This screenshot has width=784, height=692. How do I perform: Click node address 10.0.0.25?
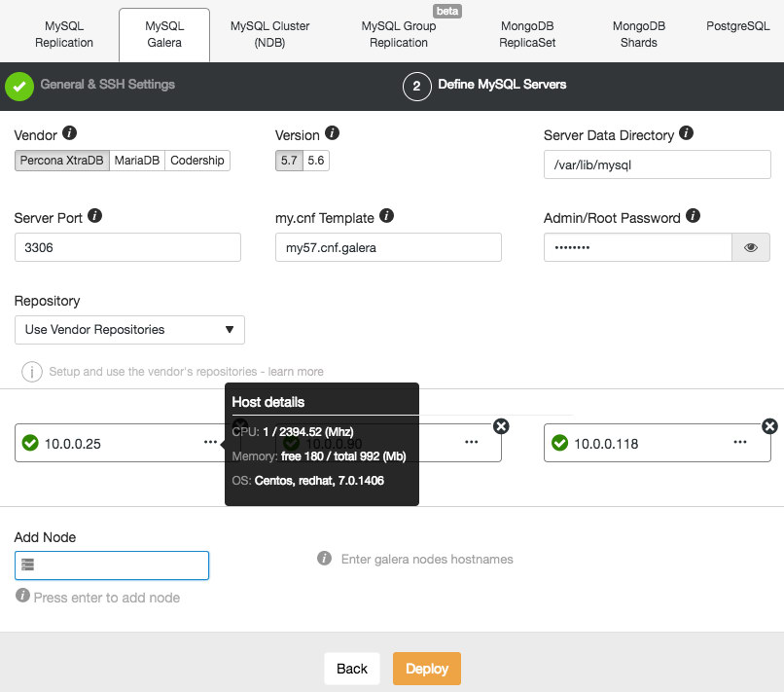pos(73,444)
